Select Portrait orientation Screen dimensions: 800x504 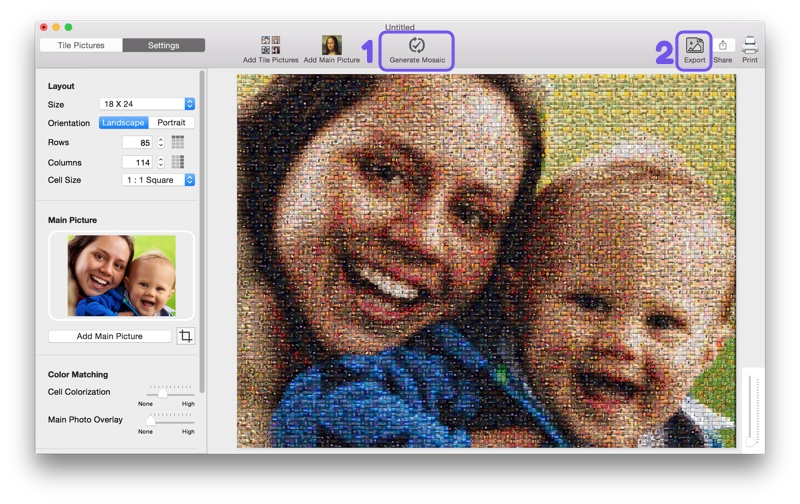click(171, 122)
